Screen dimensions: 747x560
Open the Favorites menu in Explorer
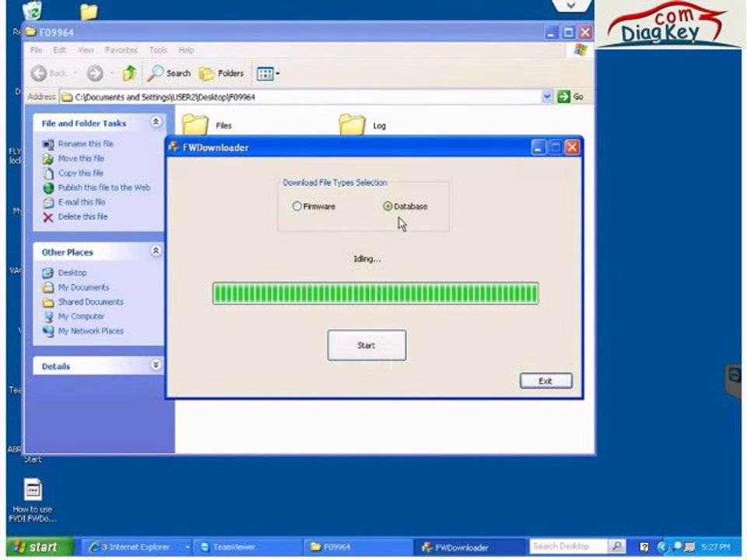121,50
